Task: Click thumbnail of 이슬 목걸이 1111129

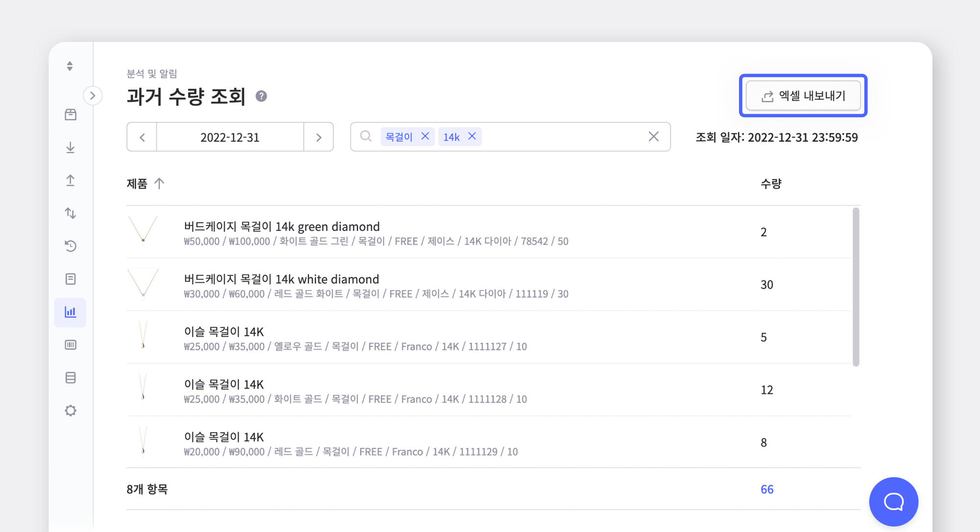Action: 143,440
